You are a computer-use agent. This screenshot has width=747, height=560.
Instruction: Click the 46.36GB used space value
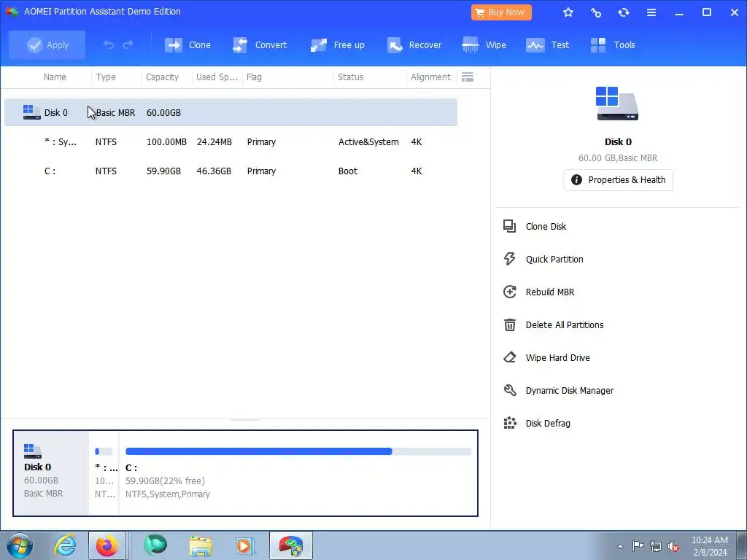coord(214,171)
